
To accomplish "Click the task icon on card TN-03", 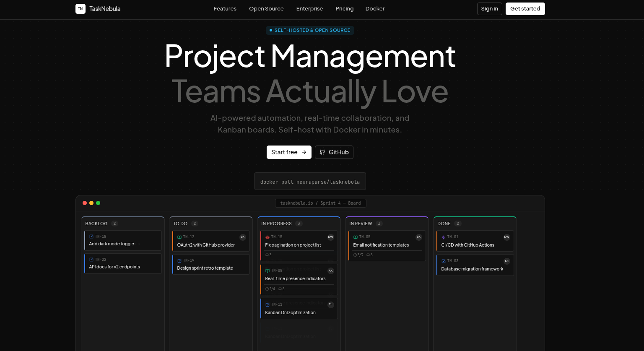I will 444,261.
